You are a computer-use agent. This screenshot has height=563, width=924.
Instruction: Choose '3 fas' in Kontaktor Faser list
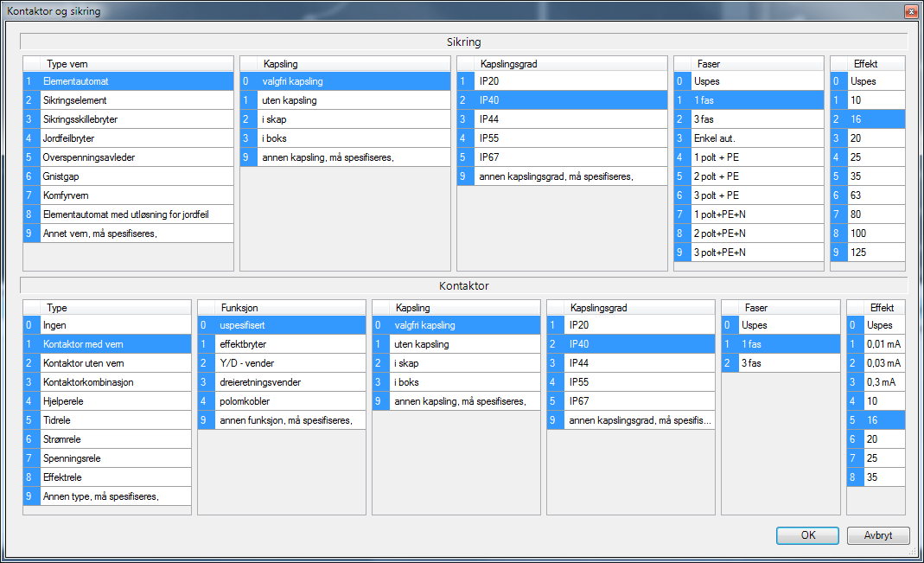coord(753,363)
